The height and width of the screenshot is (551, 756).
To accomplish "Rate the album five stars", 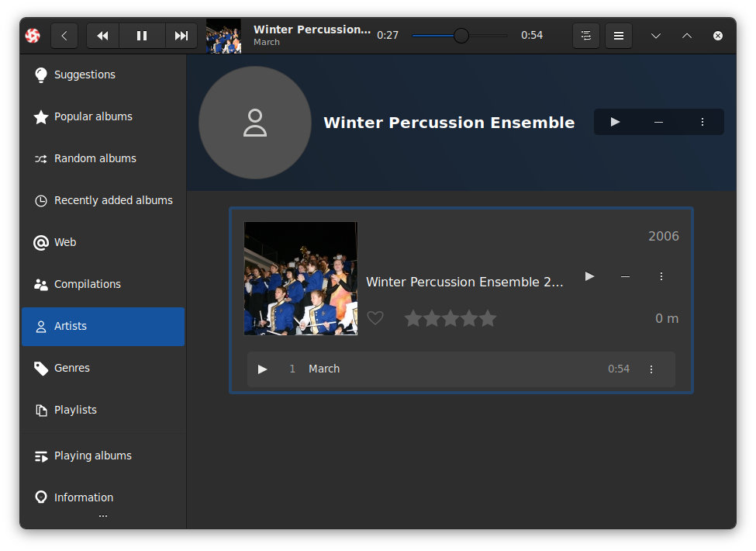I will tap(488, 318).
